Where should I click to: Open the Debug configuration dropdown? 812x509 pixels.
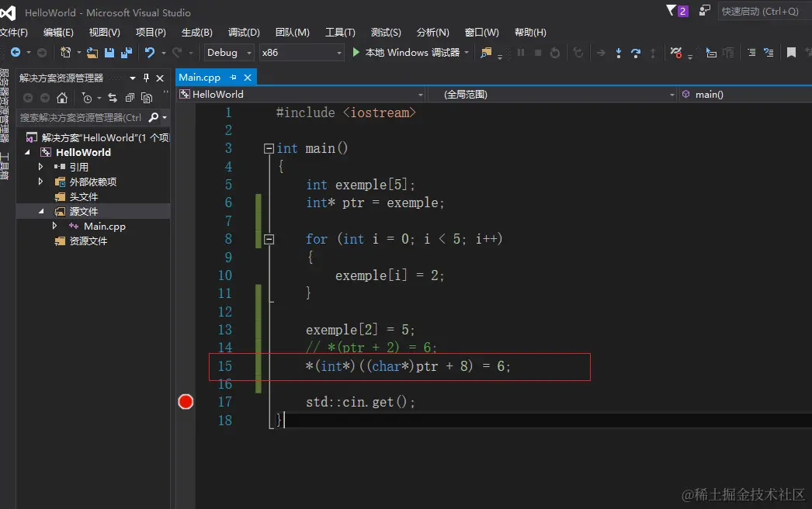(229, 52)
